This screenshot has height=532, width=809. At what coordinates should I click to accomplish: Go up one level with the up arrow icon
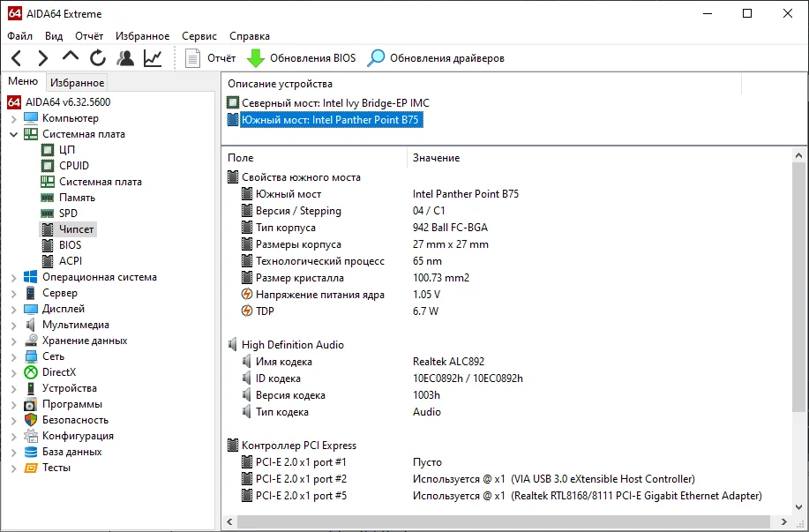71,57
